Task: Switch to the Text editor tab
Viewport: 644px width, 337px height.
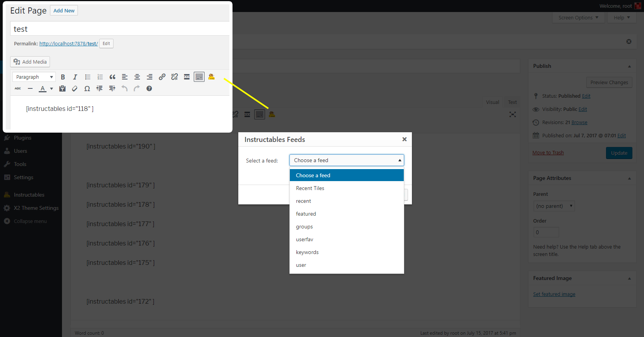Action: pyautogui.click(x=512, y=102)
